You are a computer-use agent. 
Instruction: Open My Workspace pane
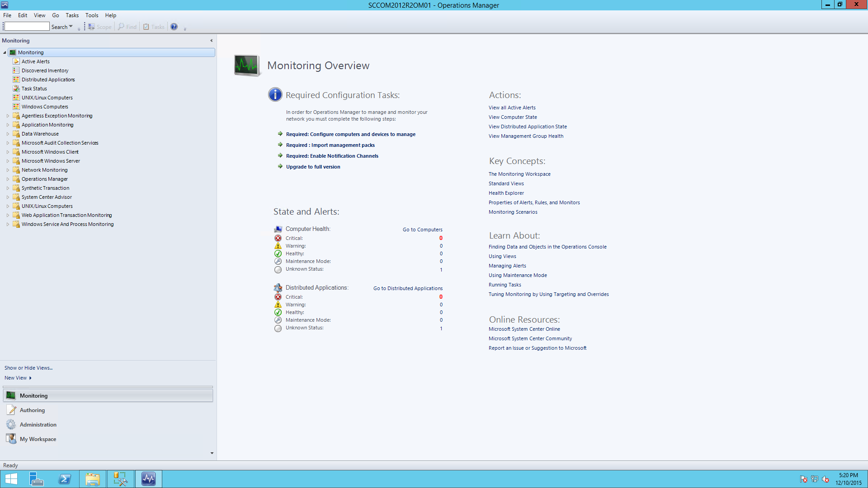coord(38,439)
